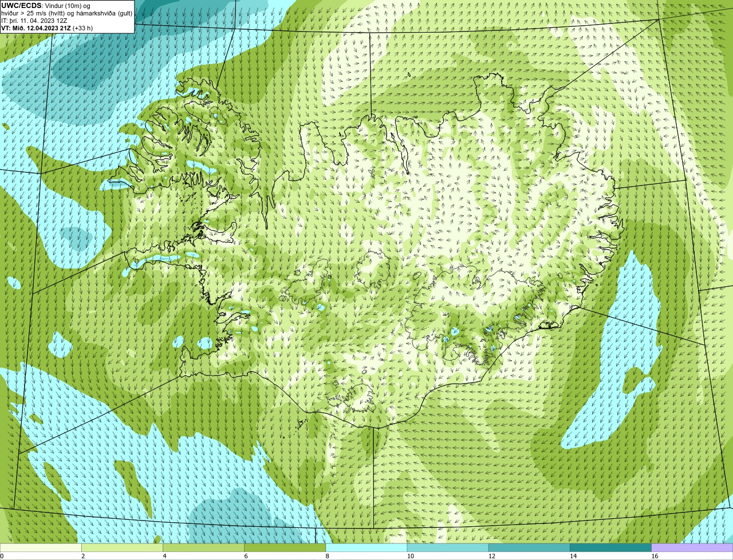733x560 pixels.
Task: Click the legend scale label "0"
Action: click(2, 556)
